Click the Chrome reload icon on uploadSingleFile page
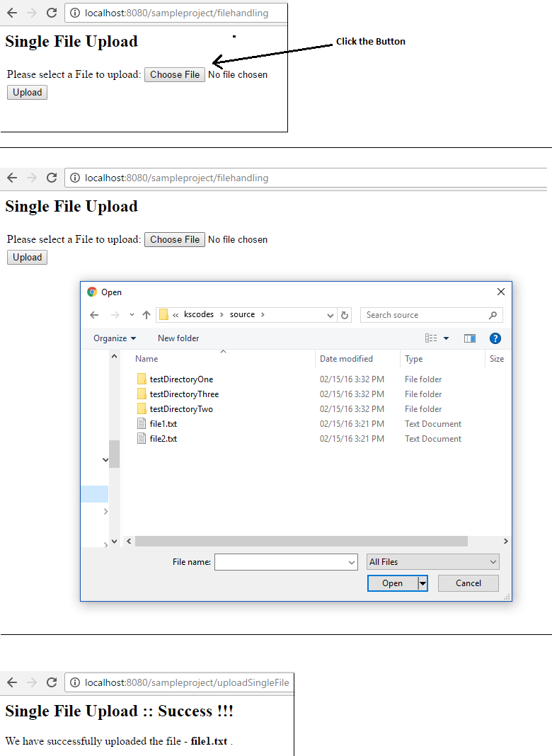Screen dimensions: 552x756 [x=52, y=682]
